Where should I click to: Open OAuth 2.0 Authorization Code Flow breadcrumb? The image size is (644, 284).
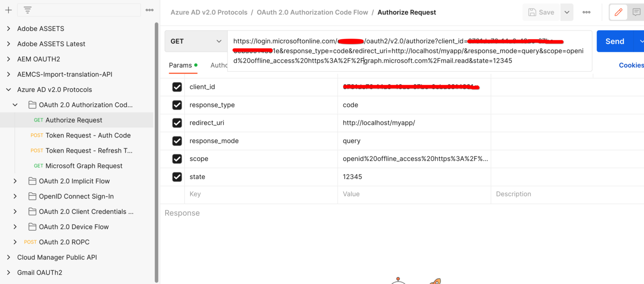[x=312, y=12]
